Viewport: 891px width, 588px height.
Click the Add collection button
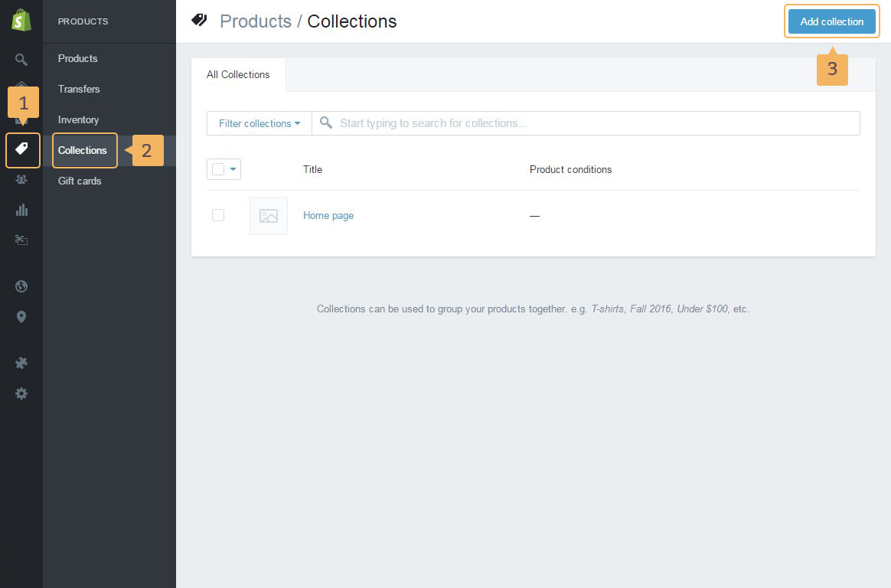coord(831,21)
